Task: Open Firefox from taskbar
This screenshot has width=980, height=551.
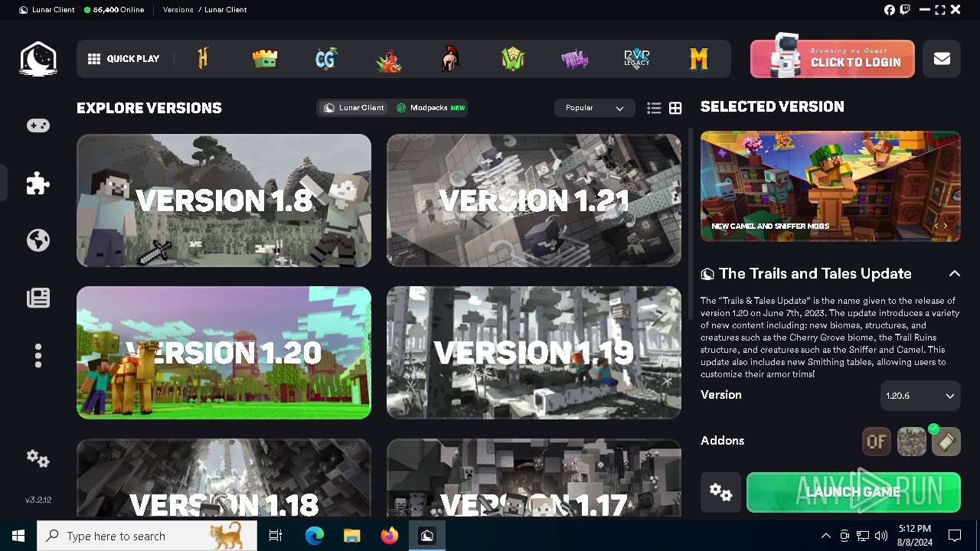Action: [390, 536]
